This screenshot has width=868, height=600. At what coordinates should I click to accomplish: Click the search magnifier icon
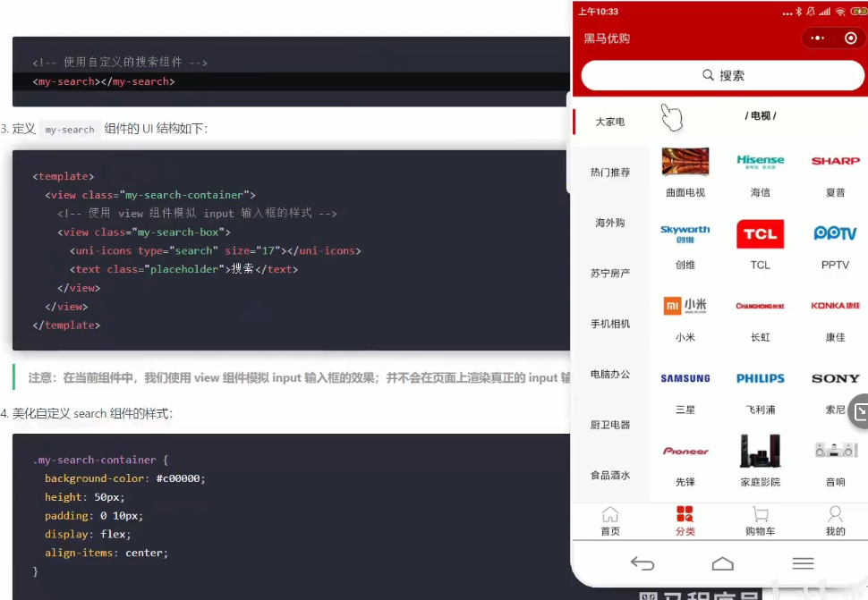708,74
